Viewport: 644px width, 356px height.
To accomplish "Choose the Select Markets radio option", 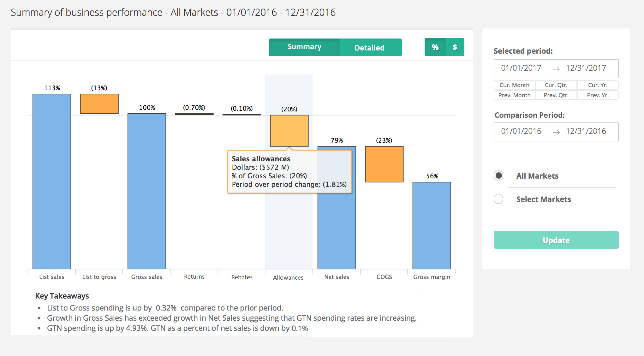I will [x=498, y=199].
